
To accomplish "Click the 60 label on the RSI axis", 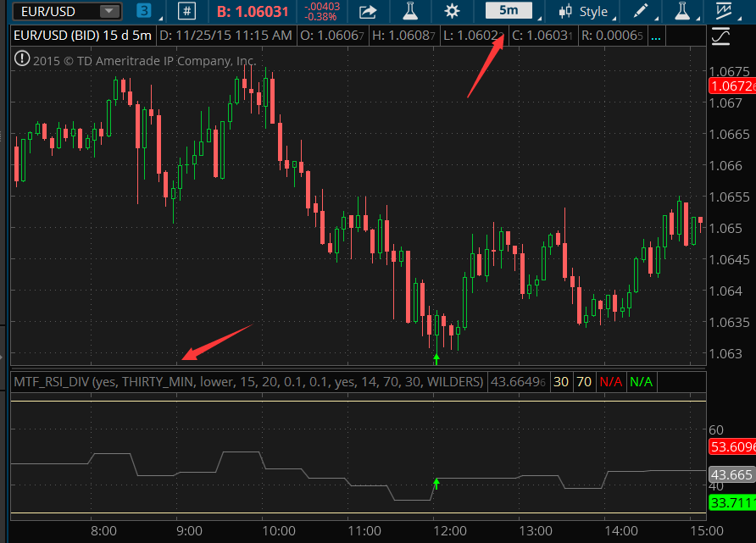I will (x=716, y=429).
